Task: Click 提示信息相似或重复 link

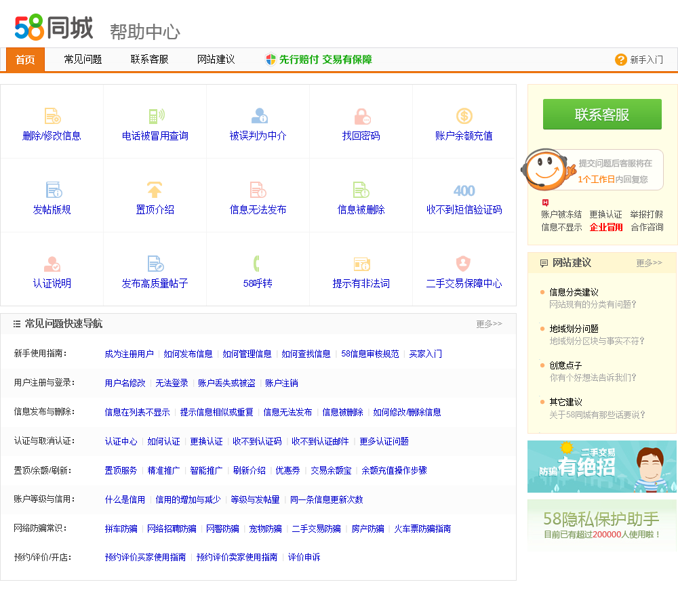Action: pos(217,413)
